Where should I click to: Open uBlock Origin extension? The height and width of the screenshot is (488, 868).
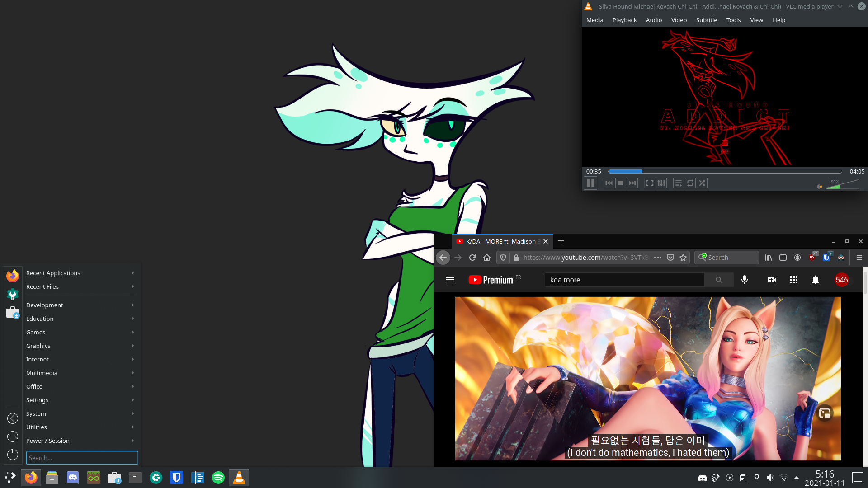coord(812,257)
